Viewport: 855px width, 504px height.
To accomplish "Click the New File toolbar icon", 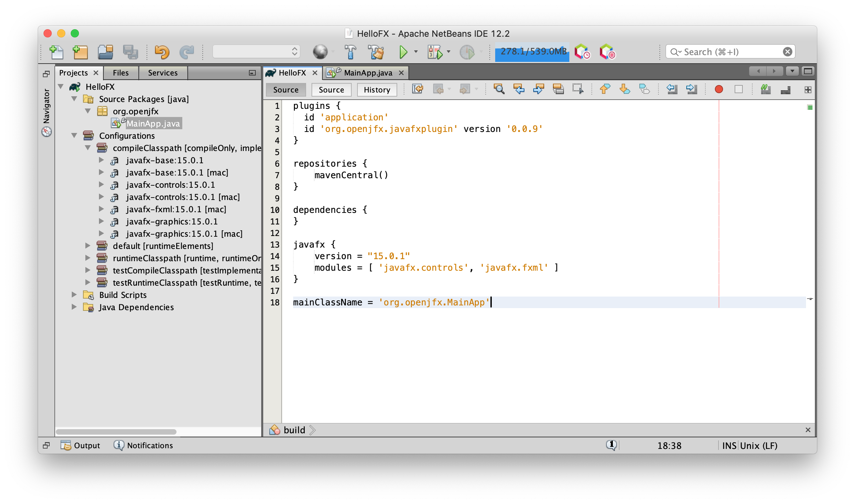I will click(56, 52).
